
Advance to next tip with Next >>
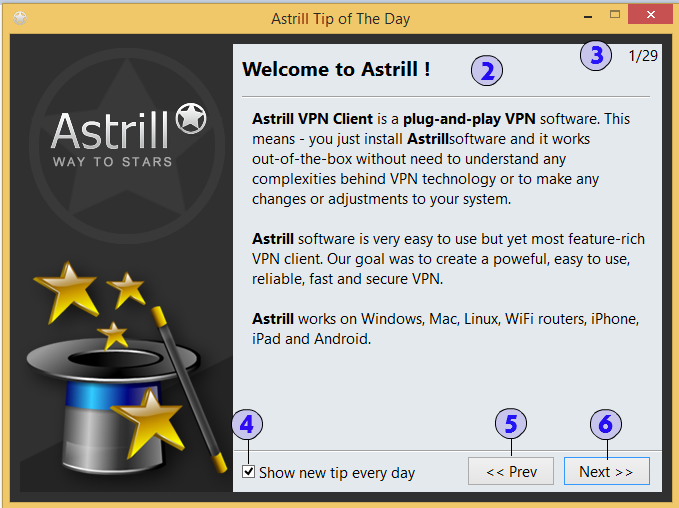tap(606, 471)
